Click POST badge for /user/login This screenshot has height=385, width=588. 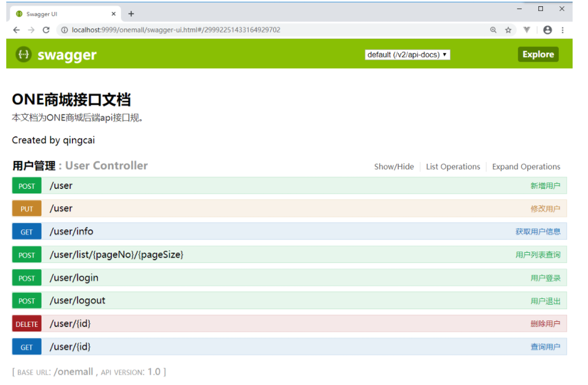click(x=27, y=278)
